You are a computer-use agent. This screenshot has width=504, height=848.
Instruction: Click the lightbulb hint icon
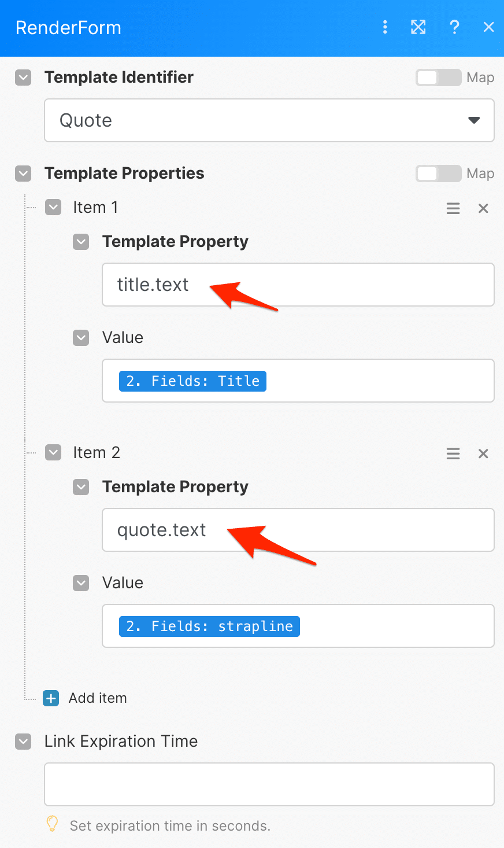51,824
